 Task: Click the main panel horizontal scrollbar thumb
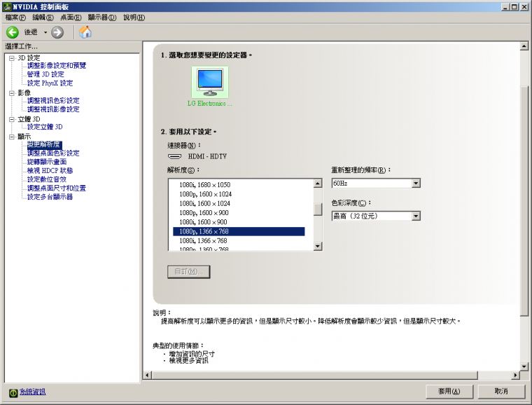tap(315, 375)
